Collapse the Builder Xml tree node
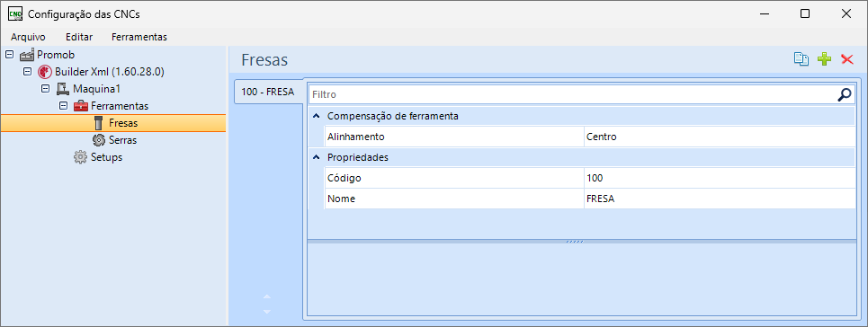868x327 pixels. (x=27, y=72)
